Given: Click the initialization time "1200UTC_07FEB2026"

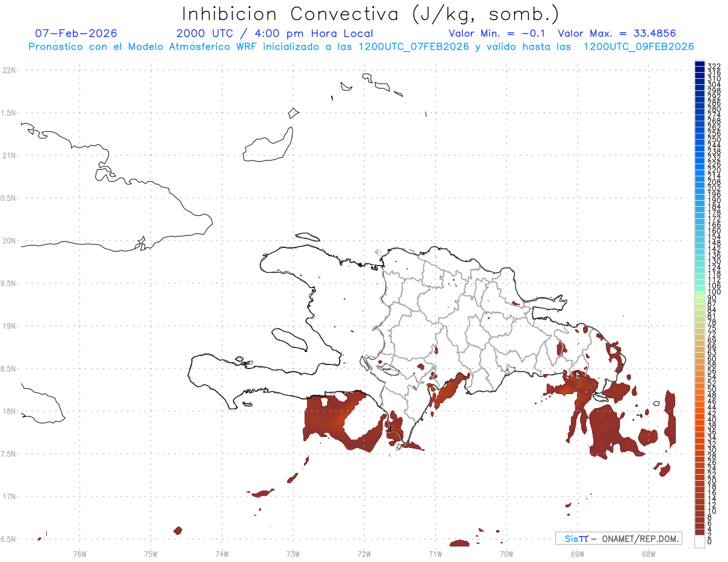Looking at the screenshot, I should (414, 47).
